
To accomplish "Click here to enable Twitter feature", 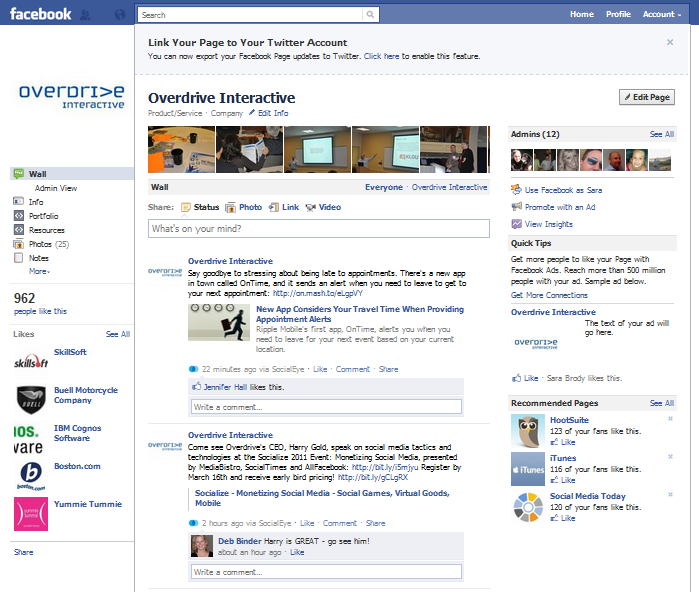I will [382, 57].
